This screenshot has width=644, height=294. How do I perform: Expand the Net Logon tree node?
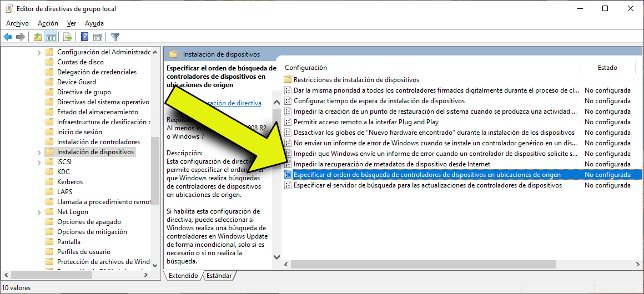39,212
